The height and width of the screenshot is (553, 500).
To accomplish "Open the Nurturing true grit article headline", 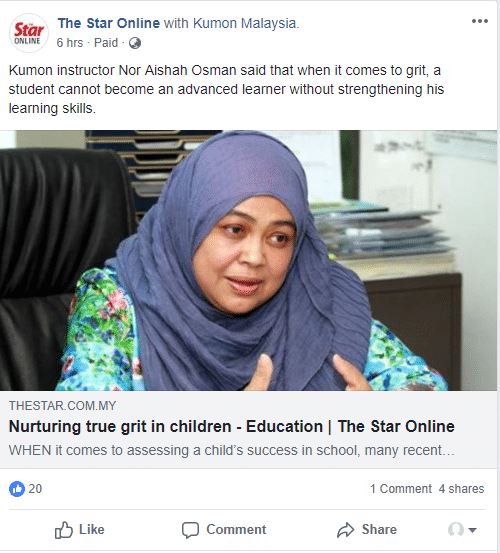I will point(232,426).
